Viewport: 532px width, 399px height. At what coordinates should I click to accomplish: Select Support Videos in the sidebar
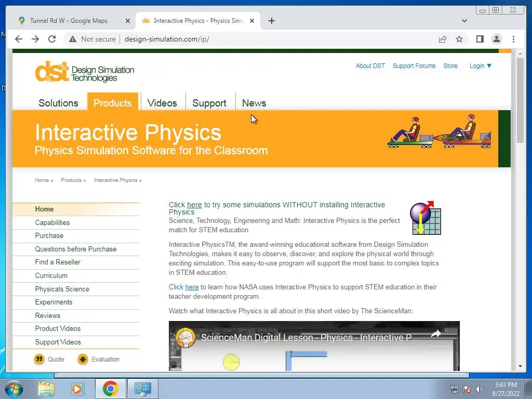(76, 342)
